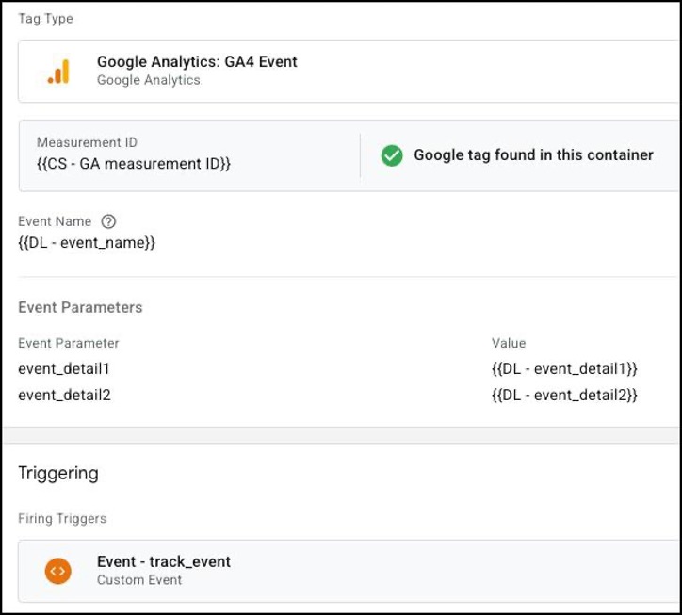Click 'Google tag found in this container' message
Image resolution: width=682 pixels, height=616 pixels.
(x=533, y=155)
